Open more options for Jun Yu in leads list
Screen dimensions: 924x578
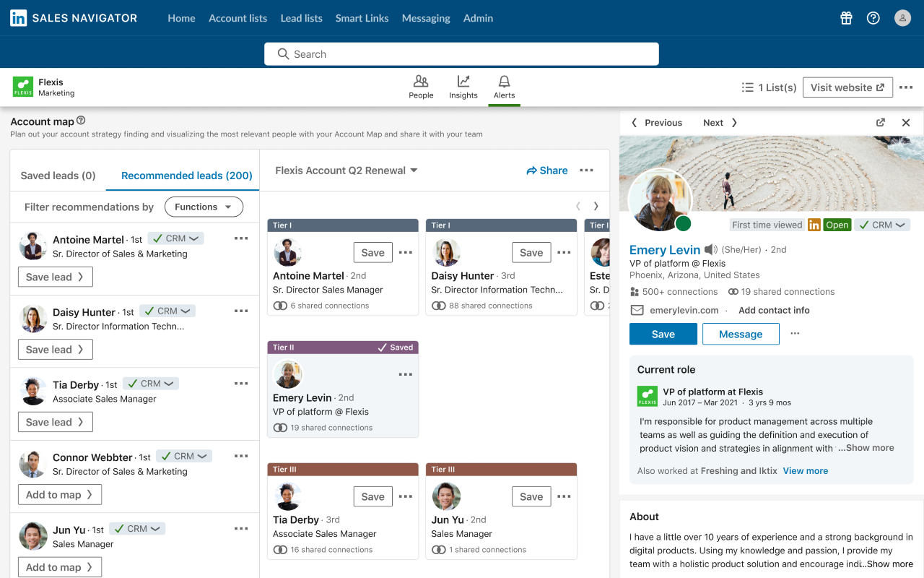click(x=241, y=529)
